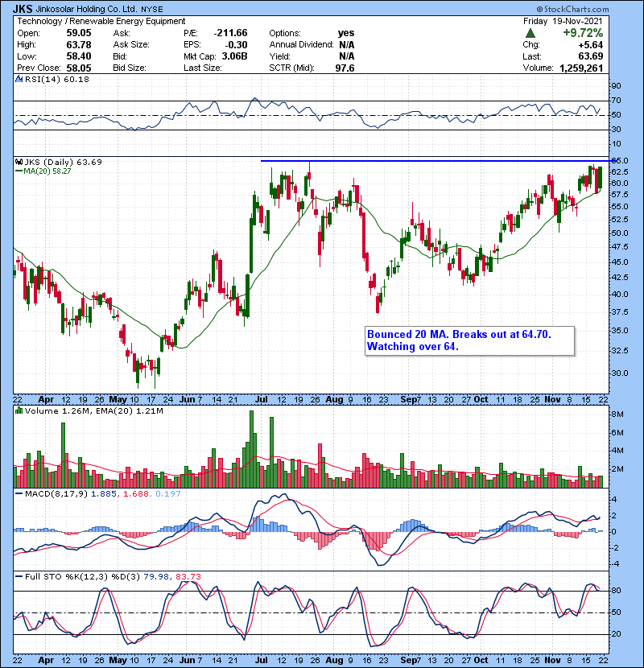Screen dimensions: 644x668
Task: Click the +9.72% percent change value
Action: pos(583,33)
